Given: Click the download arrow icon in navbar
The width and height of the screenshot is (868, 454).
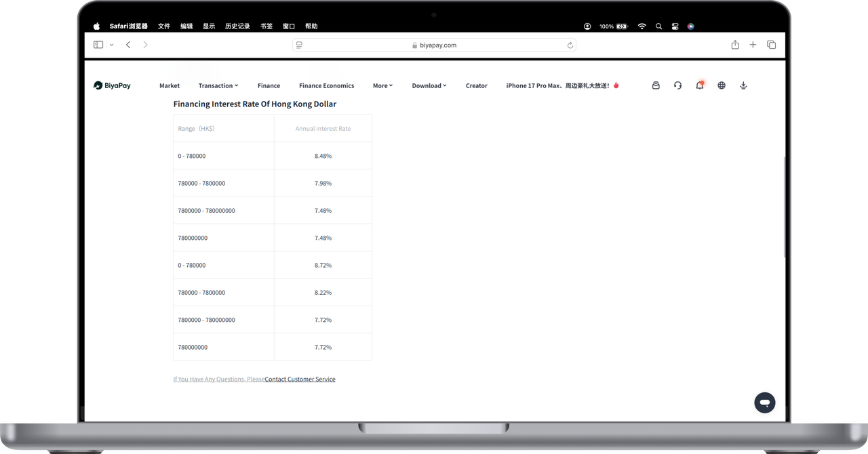Looking at the screenshot, I should click(x=743, y=85).
